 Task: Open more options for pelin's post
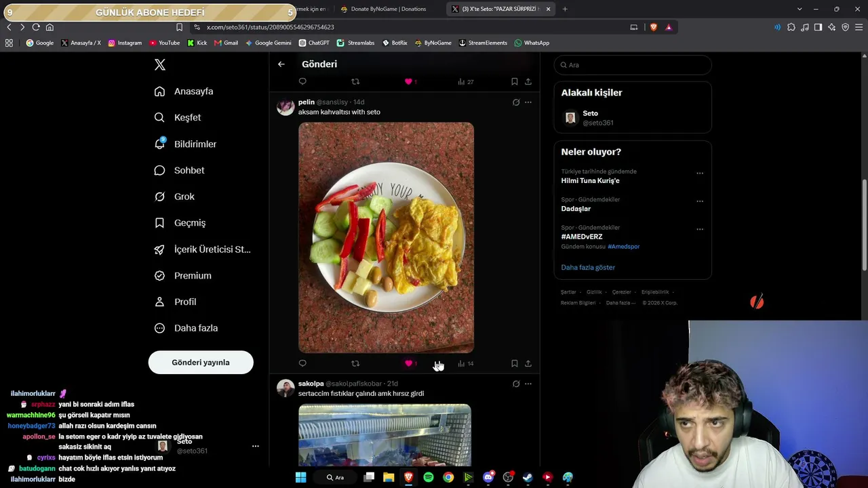(x=528, y=102)
